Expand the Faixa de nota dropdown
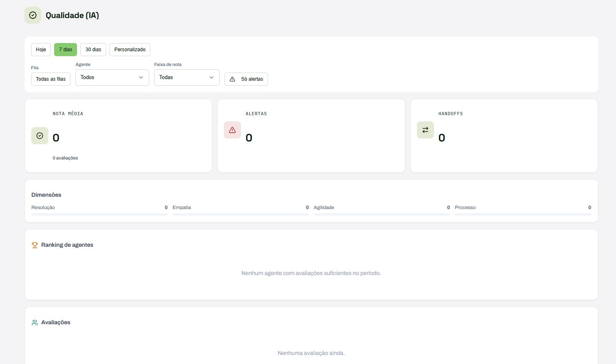Viewport: 616px width, 364px height. click(187, 77)
